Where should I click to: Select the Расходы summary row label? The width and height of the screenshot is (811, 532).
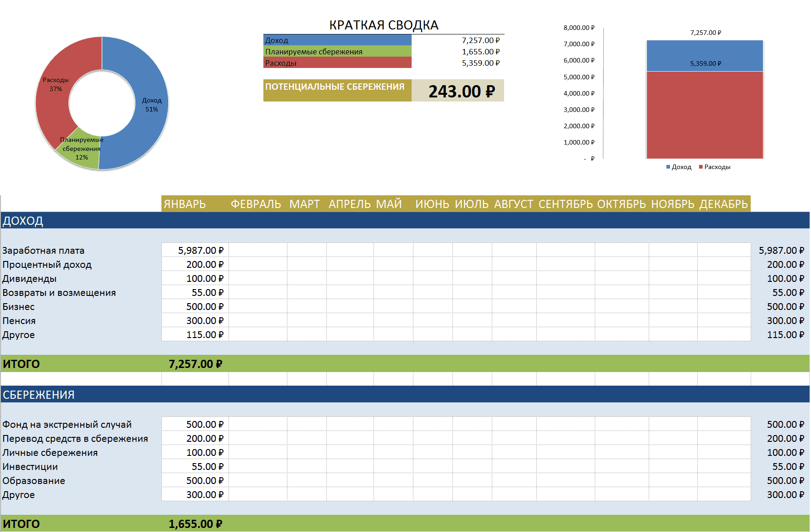tap(337, 63)
